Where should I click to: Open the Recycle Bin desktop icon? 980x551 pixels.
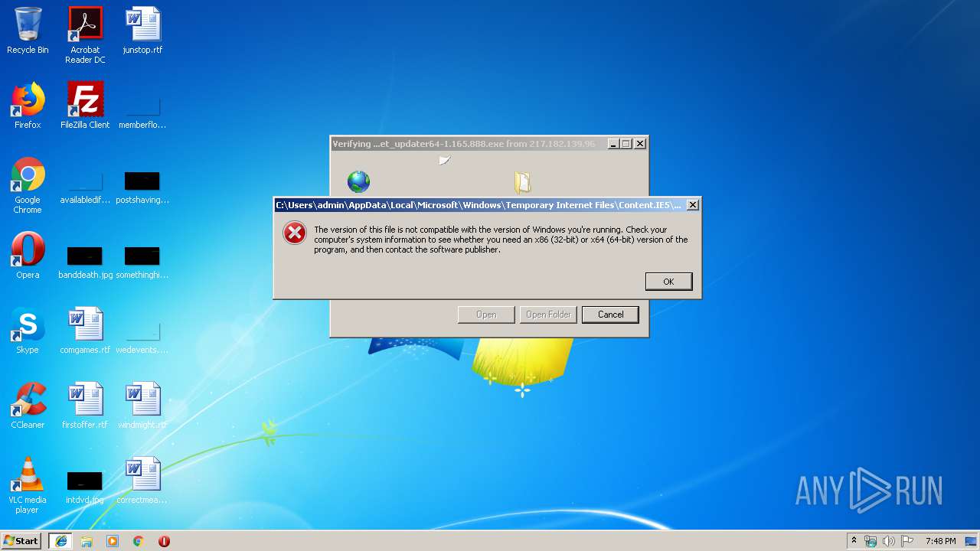(x=28, y=31)
